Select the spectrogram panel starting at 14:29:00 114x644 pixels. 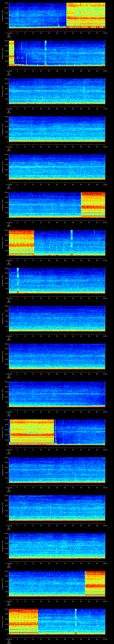[57, 584]
